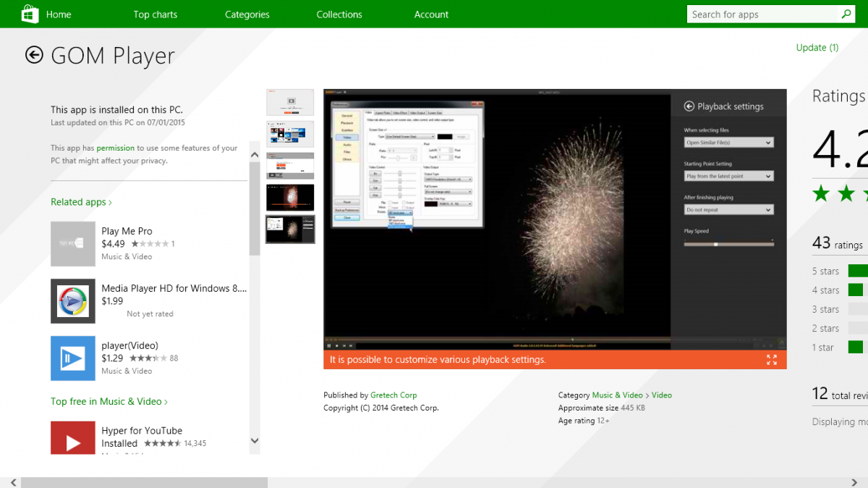Open the Media Player HD app icon
The image size is (868, 488).
[73, 301]
